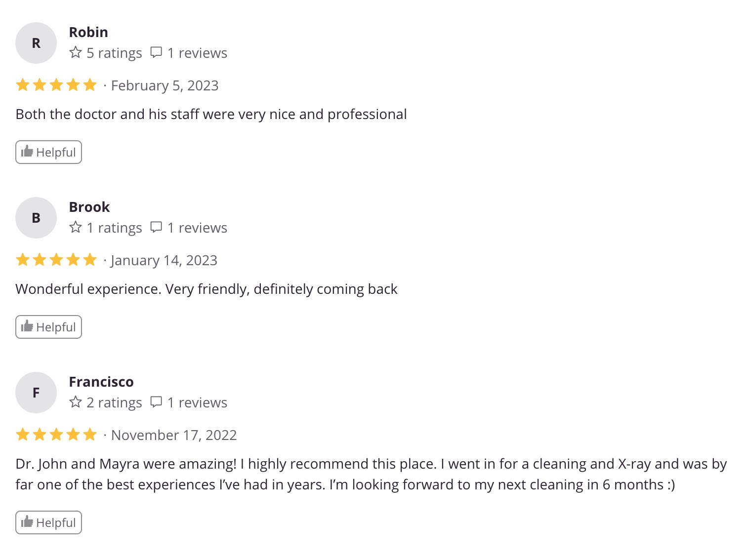Click Robin's avatar circle
The width and height of the screenshot is (748, 560).
coord(36,43)
